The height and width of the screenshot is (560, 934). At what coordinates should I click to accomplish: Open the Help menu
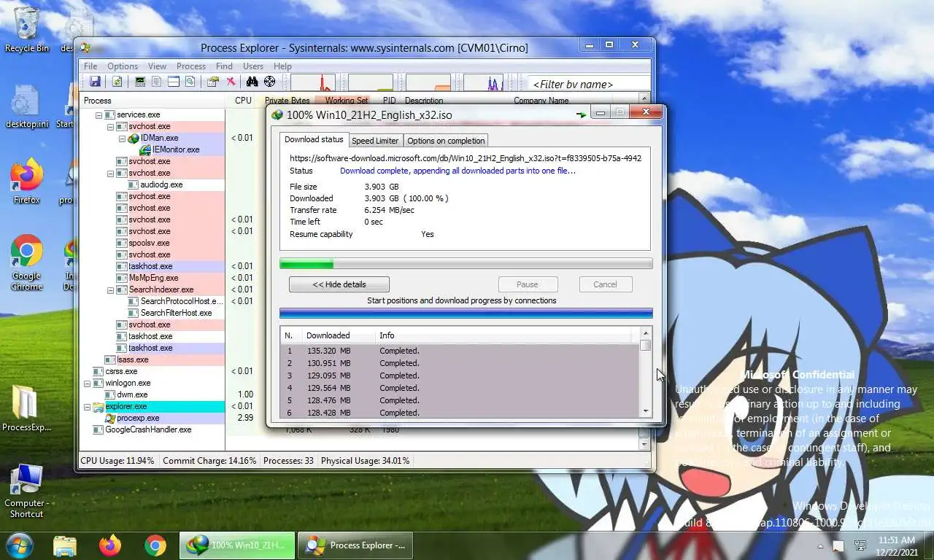282,66
